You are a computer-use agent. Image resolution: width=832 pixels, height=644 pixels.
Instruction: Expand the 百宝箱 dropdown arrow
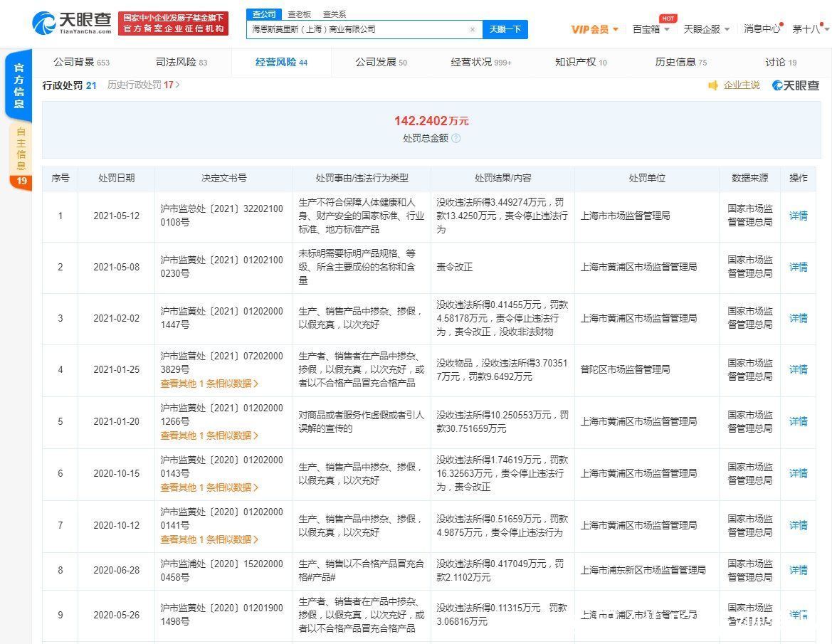[666, 30]
